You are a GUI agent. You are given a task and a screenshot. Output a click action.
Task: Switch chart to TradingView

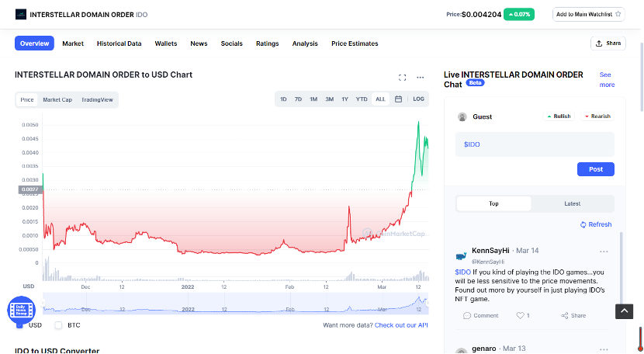click(x=97, y=99)
